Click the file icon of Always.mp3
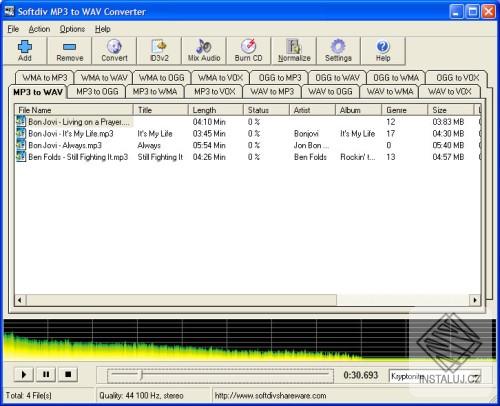 [21, 145]
